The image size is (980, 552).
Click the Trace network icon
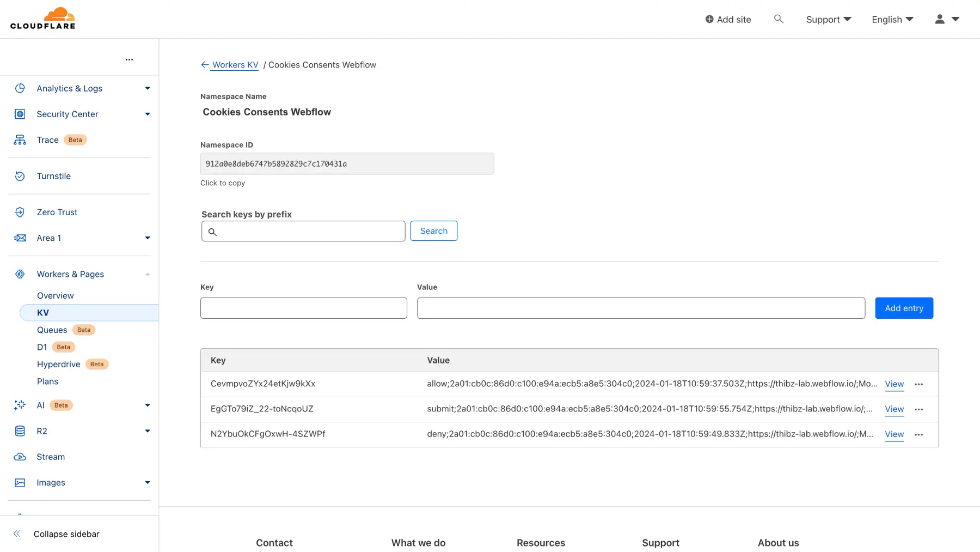(x=20, y=140)
